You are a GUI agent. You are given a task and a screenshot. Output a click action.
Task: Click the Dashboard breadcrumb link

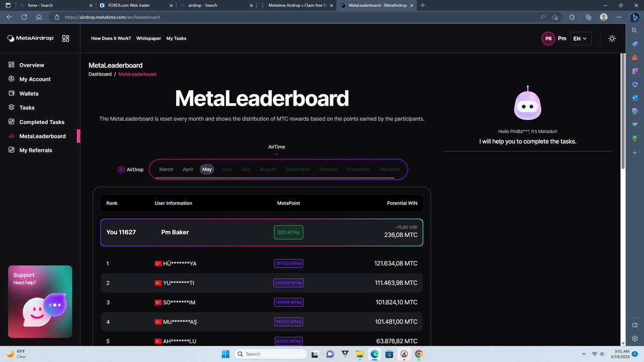click(x=100, y=74)
